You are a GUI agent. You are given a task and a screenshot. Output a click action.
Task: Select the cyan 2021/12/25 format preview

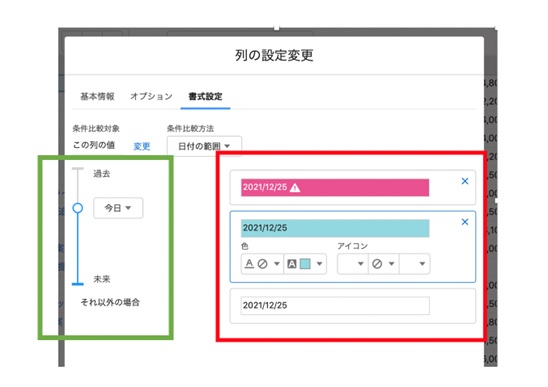(x=335, y=228)
